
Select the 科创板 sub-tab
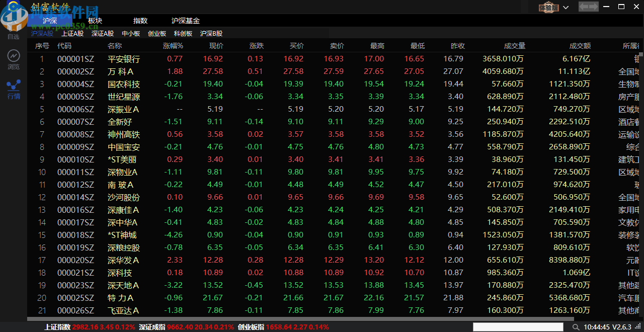tap(183, 34)
